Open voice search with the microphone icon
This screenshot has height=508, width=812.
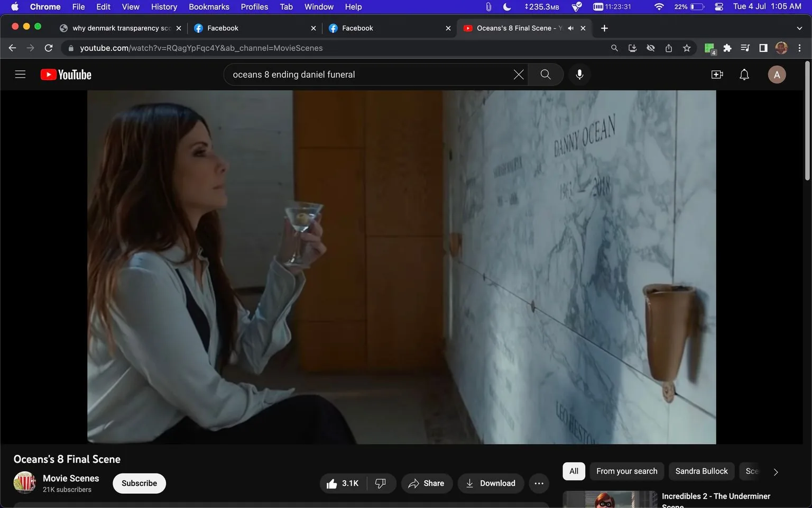579,74
